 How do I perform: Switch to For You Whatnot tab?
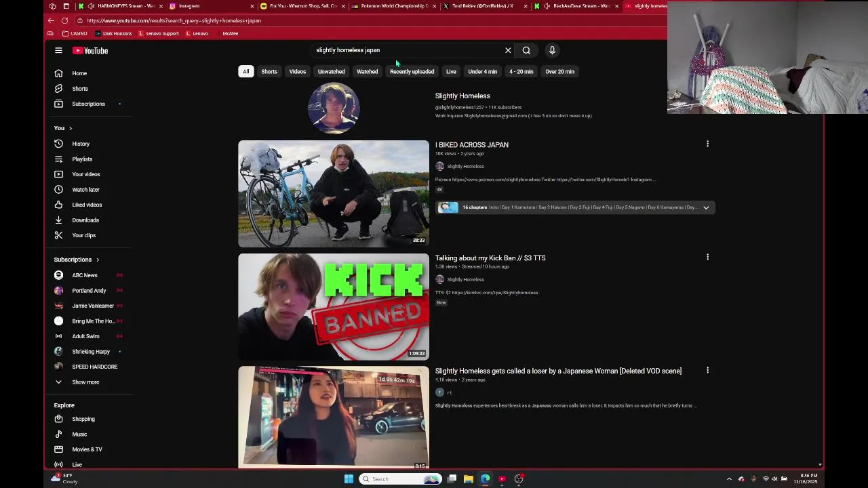(x=302, y=6)
